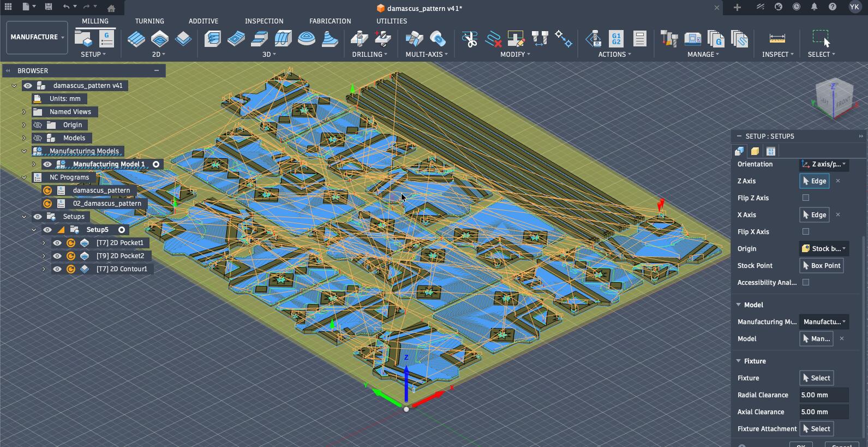Click the X Axis Edge selection button

tap(815, 215)
